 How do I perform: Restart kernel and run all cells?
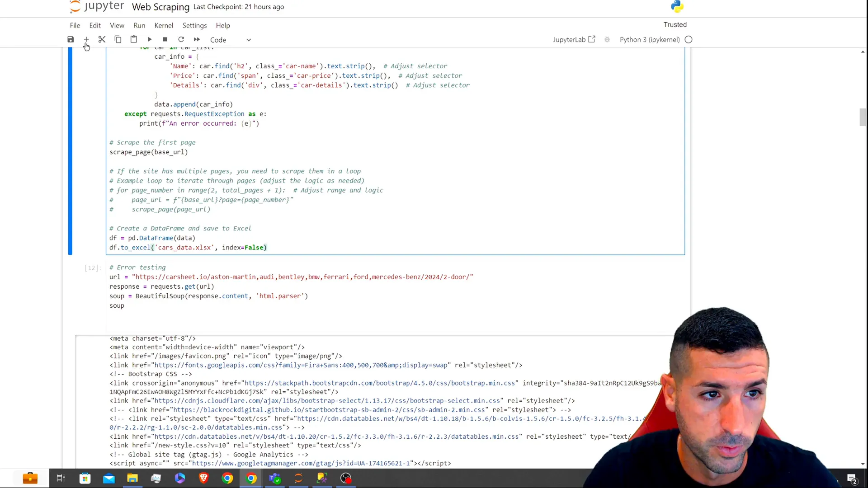point(197,40)
